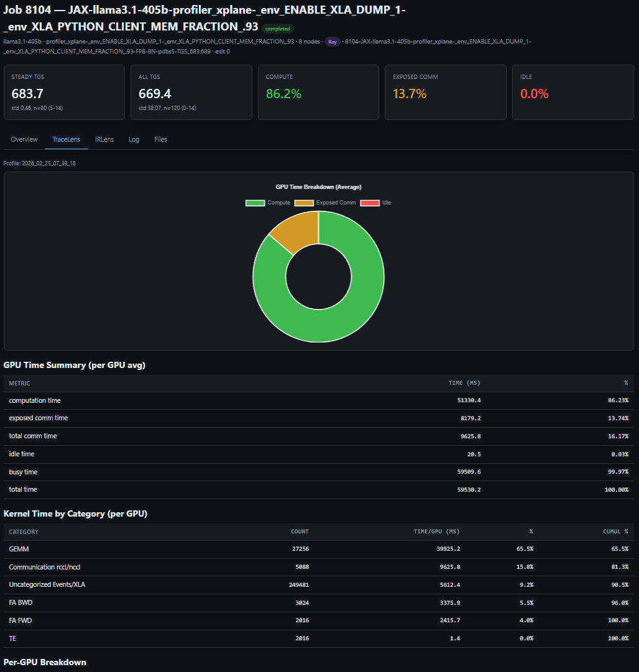Click the STEADY TGS metric card

63,92
